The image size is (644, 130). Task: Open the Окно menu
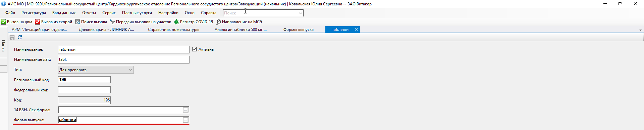[190, 13]
